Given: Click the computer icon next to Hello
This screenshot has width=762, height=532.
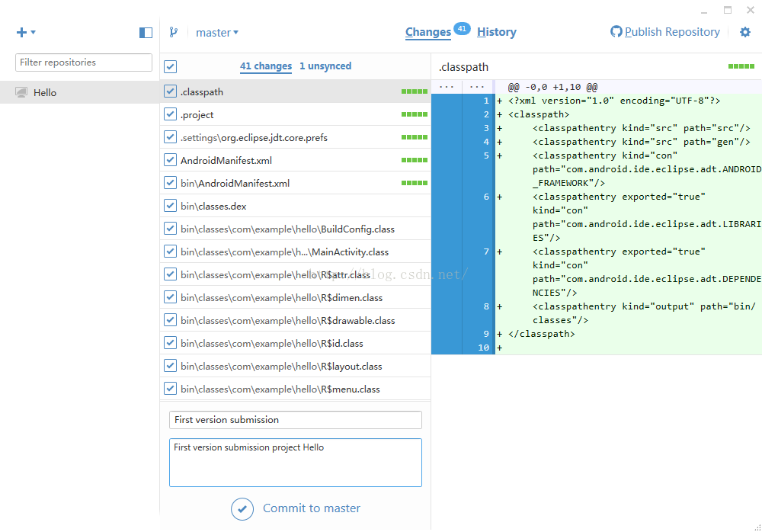Looking at the screenshot, I should (21, 92).
